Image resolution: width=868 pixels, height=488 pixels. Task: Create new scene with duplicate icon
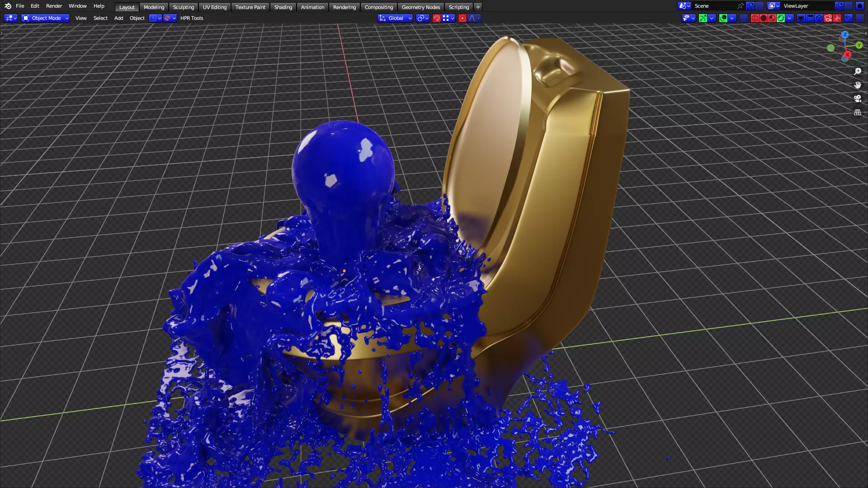coord(750,6)
